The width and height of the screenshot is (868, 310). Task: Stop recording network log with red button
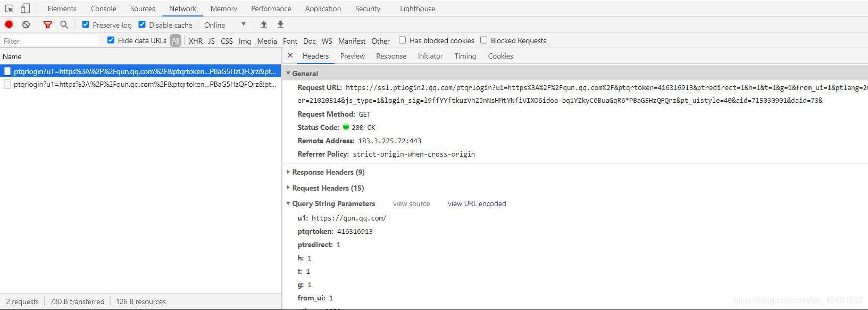9,25
